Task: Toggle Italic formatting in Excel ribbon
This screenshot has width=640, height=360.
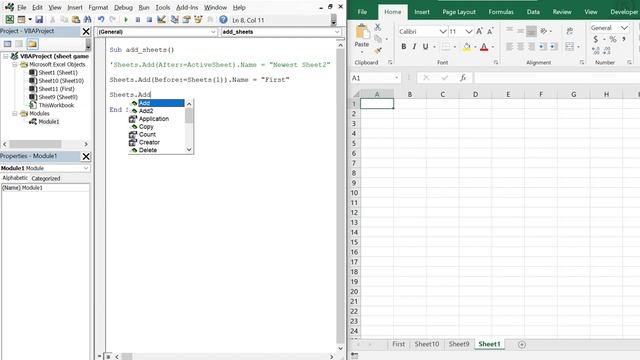Action: pos(414,47)
